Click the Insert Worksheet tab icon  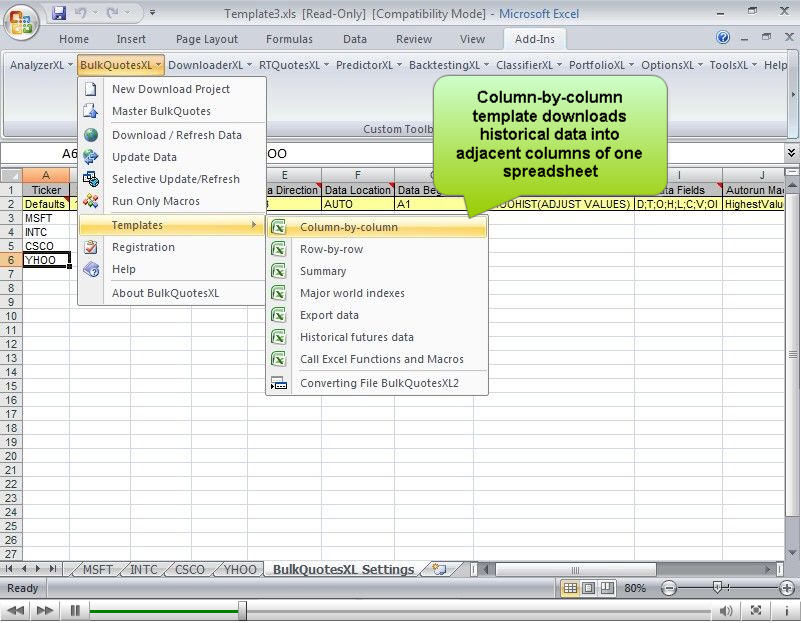439,569
